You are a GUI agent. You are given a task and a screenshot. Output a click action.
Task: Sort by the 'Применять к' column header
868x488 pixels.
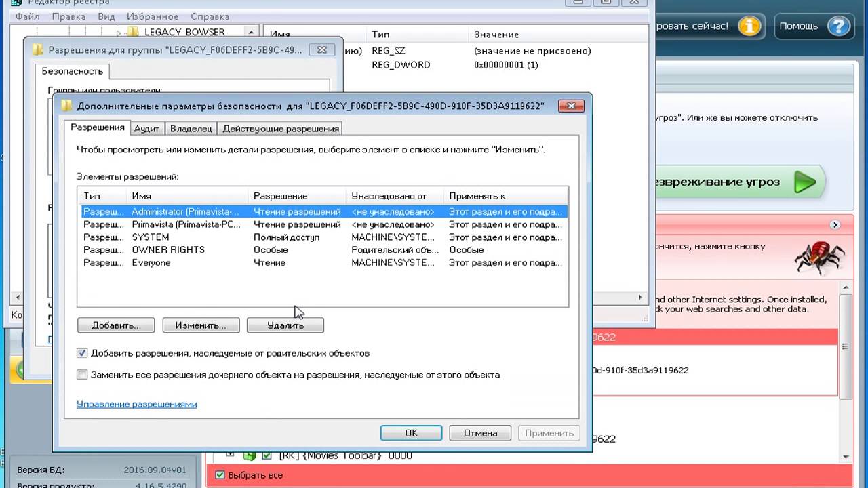point(505,196)
